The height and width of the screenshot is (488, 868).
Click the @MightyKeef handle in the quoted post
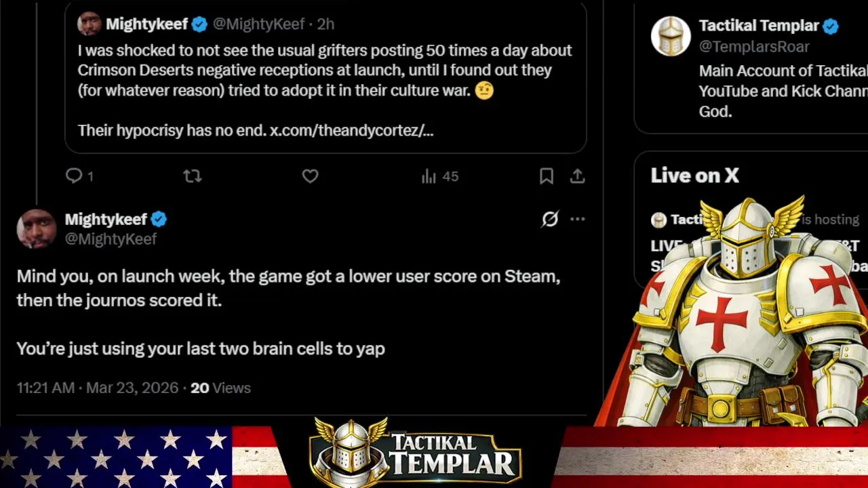(x=258, y=24)
